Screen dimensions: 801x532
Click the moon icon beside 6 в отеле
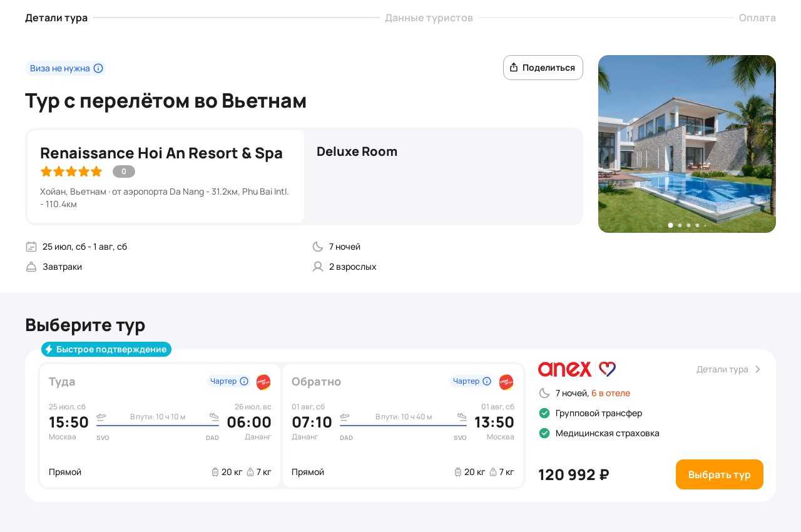(544, 393)
